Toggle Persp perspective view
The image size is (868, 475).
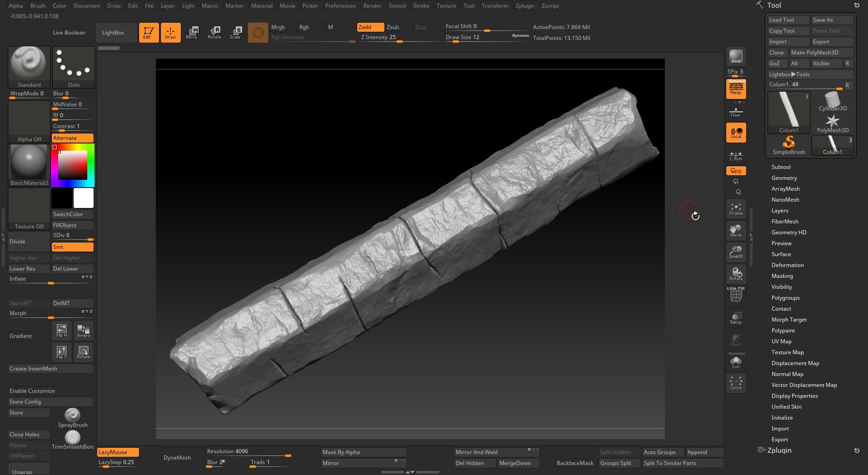736,89
